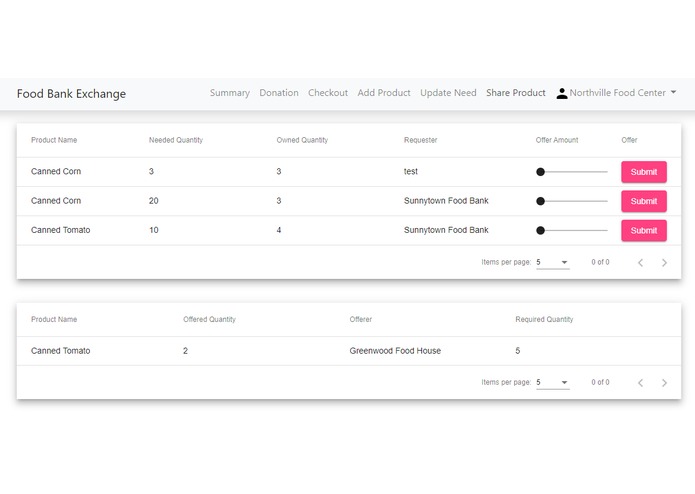Click the Owned Quantity column header
695x494 pixels.
click(x=302, y=140)
